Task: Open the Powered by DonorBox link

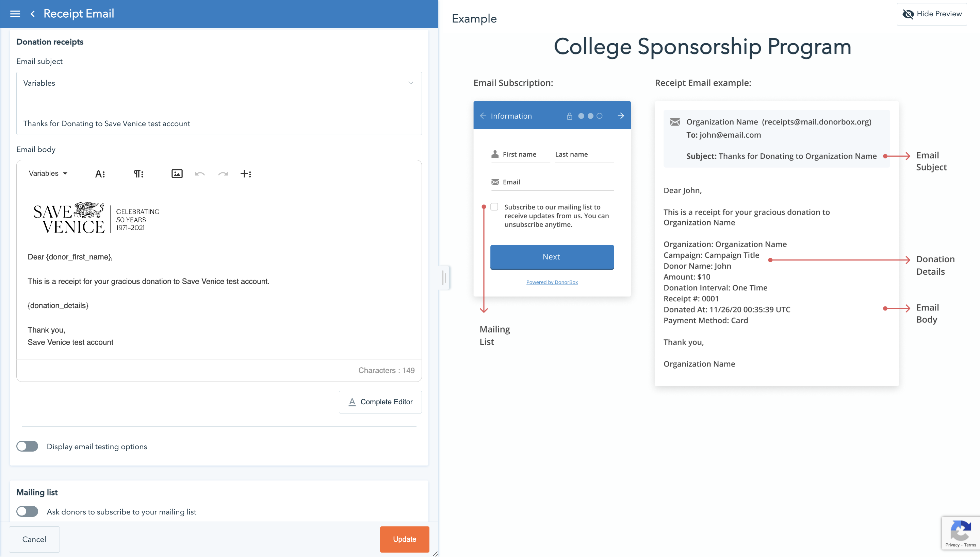Action: [552, 282]
